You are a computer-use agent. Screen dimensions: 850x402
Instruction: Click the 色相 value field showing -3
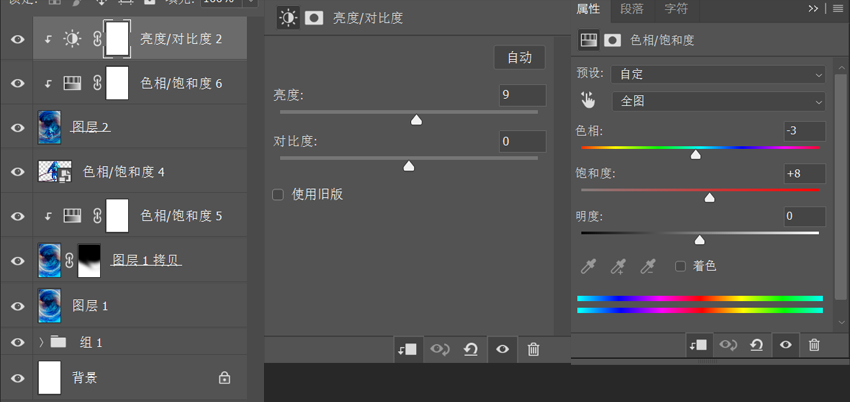(x=805, y=131)
